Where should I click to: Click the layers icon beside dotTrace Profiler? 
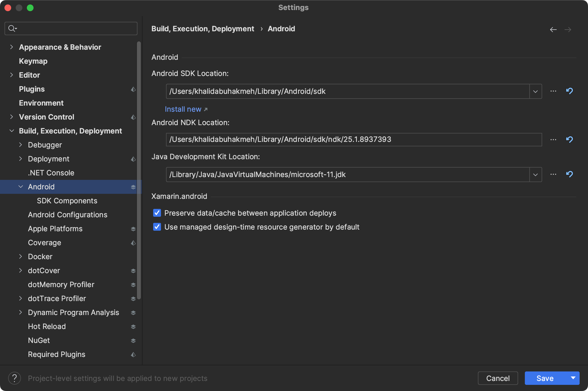click(133, 299)
